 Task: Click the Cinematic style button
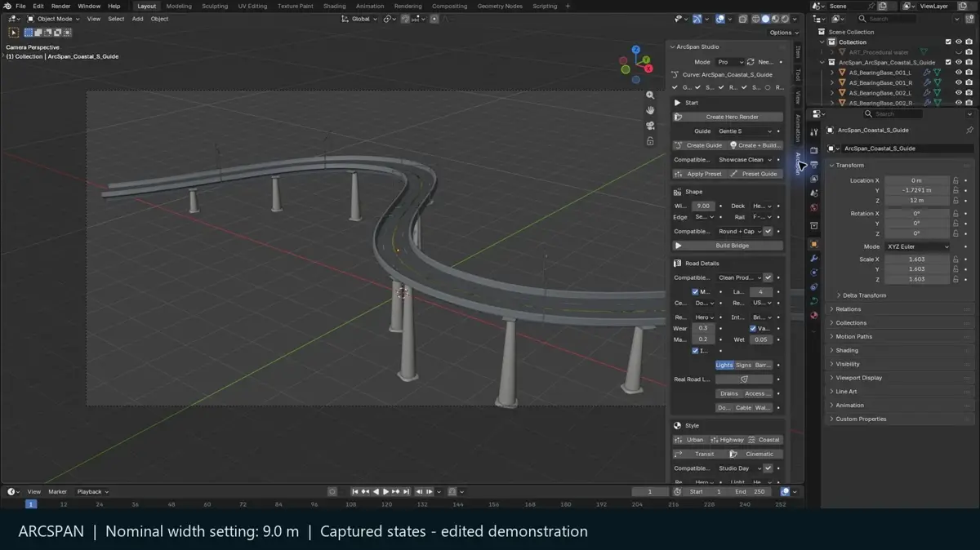[755, 454]
